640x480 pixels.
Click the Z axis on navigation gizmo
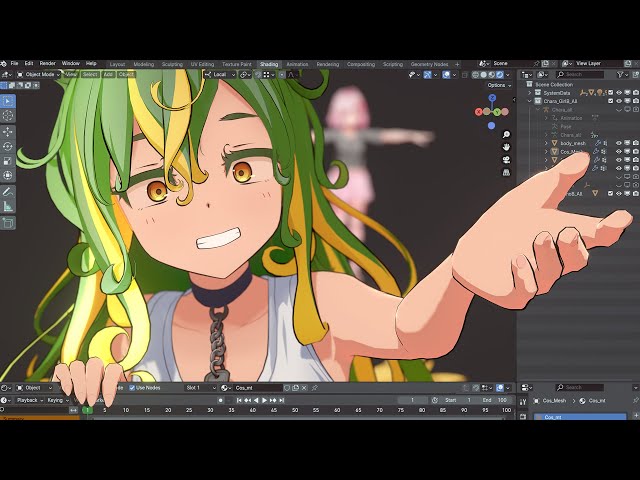492,98
